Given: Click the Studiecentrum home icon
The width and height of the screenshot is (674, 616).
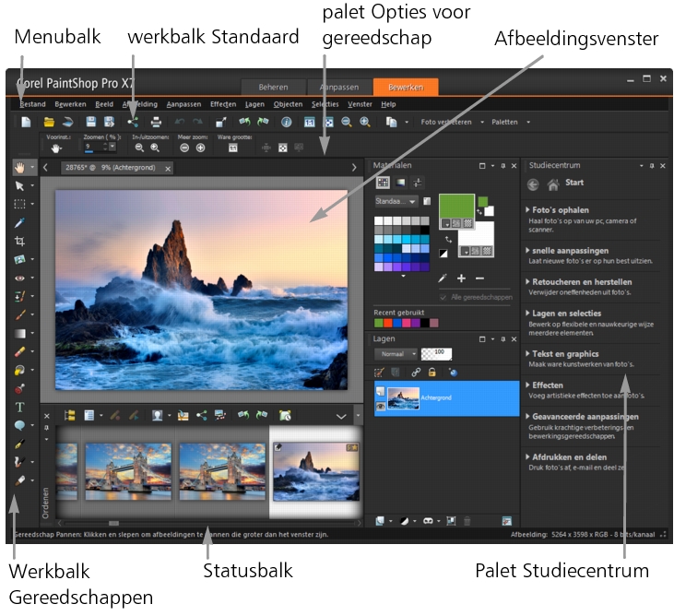Looking at the screenshot, I should click(553, 184).
